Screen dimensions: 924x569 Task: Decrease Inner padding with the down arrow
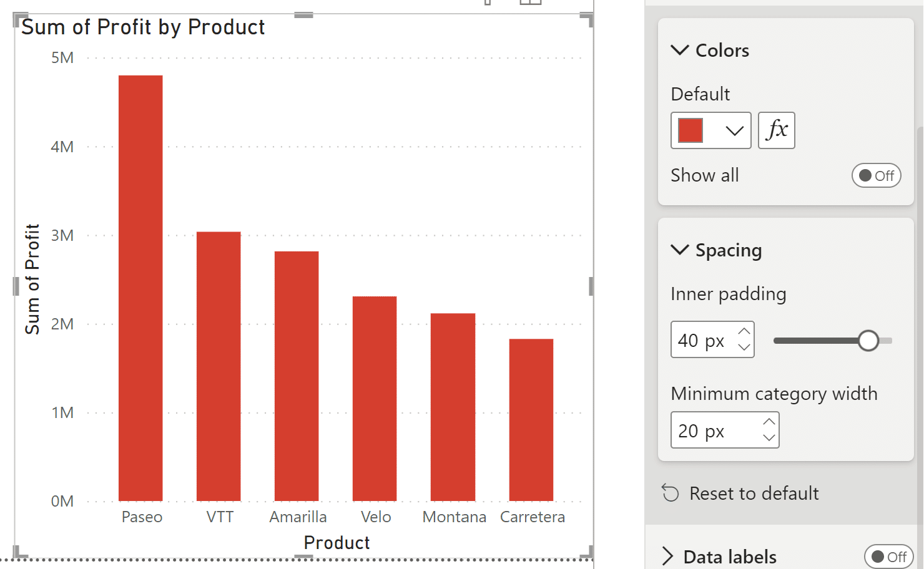pos(744,348)
